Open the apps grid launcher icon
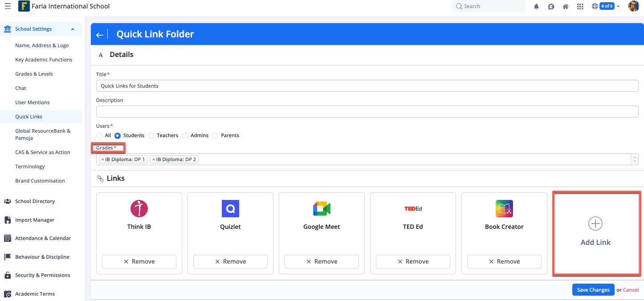The image size is (644, 301). (580, 7)
